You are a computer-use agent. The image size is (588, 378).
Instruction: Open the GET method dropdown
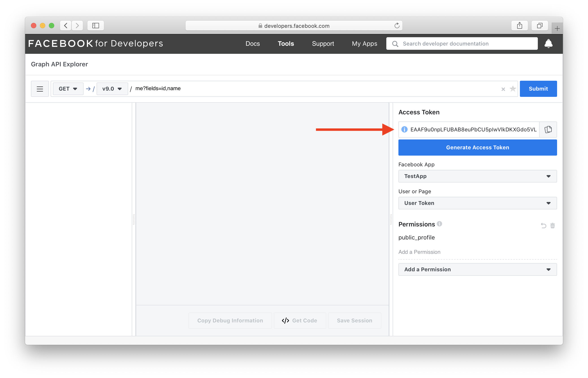pyautogui.click(x=68, y=89)
